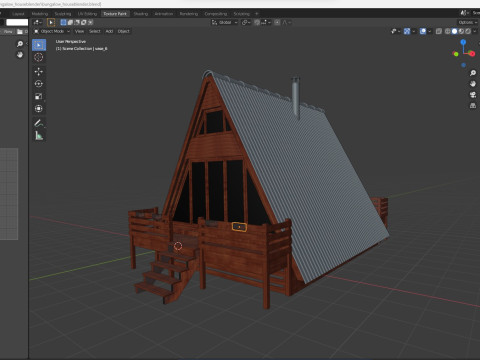Viewport: 480px width, 360px height.
Task: Switch to Layout workspace tab
Action: coord(18,14)
